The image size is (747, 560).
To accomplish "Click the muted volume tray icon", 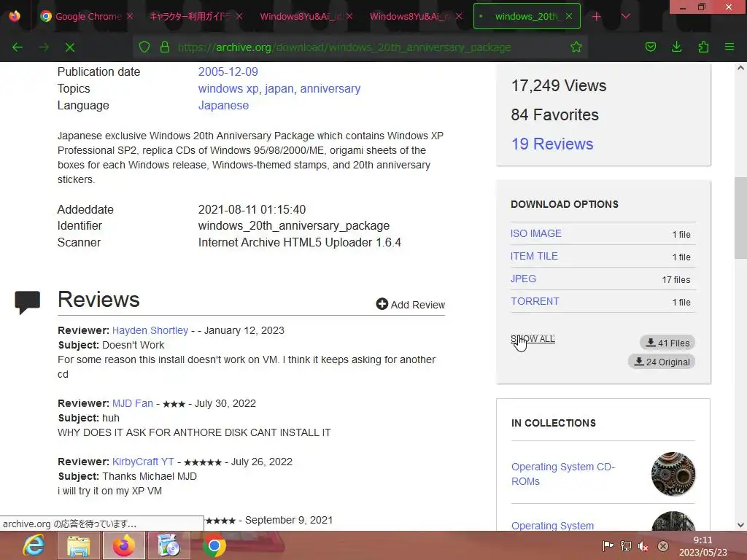I will (x=643, y=545).
